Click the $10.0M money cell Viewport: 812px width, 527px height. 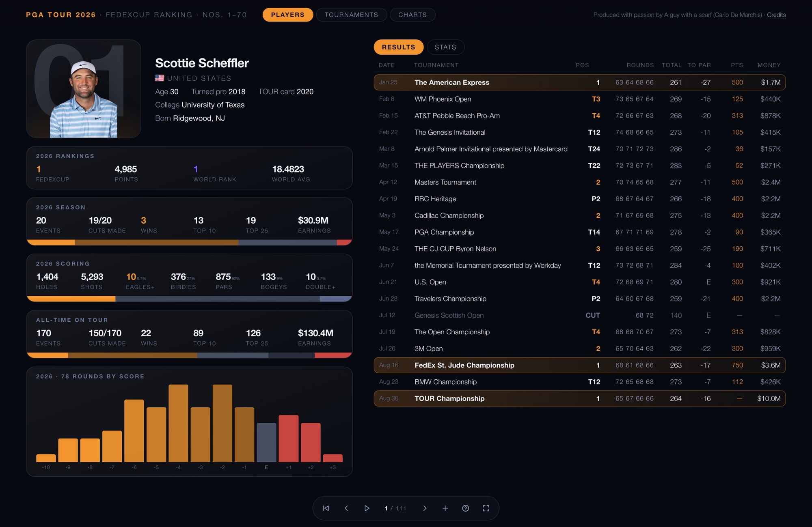(769, 398)
